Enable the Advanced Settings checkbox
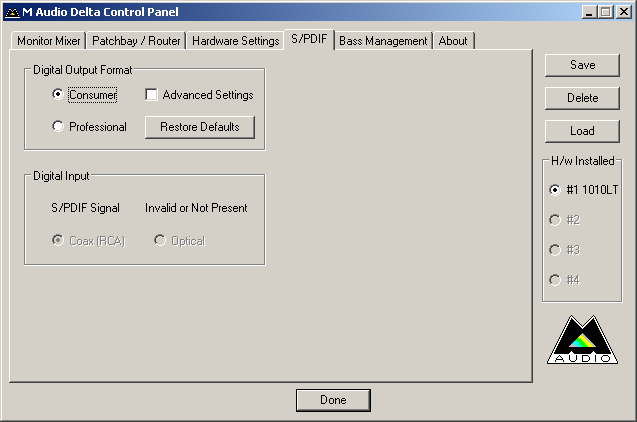 (x=152, y=95)
